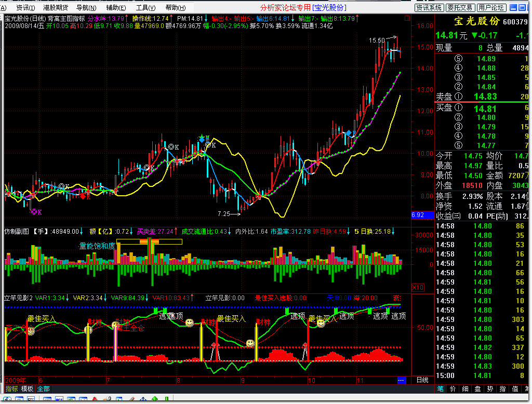Select the 指 tab in quote panel
Screen dimensions: 532x404
[502, 389]
